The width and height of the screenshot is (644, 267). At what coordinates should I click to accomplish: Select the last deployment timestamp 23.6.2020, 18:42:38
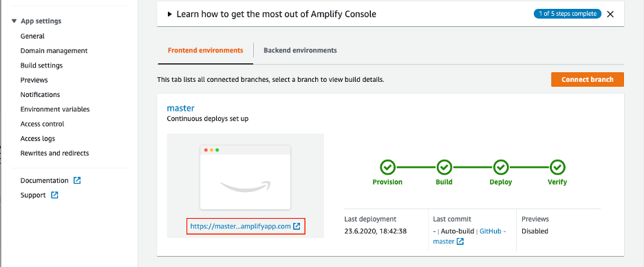tap(376, 231)
